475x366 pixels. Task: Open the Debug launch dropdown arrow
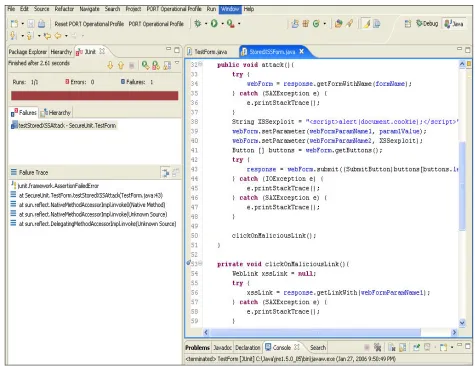206,24
